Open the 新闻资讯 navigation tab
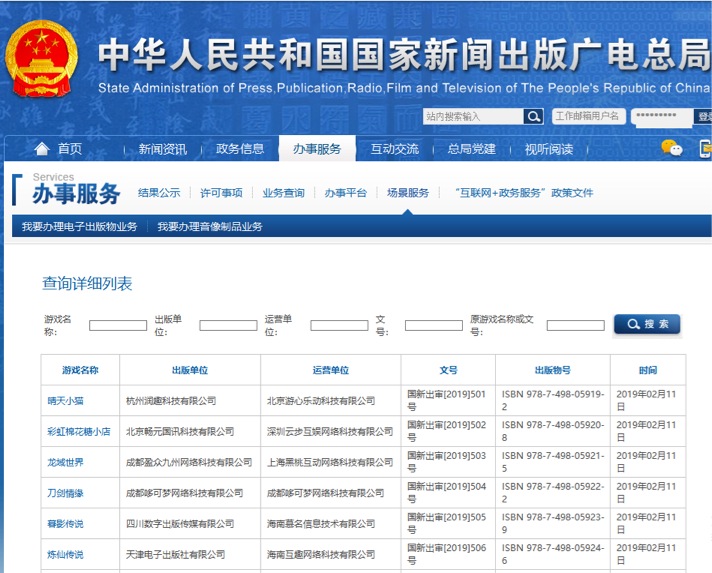The image size is (712, 573). [163, 149]
